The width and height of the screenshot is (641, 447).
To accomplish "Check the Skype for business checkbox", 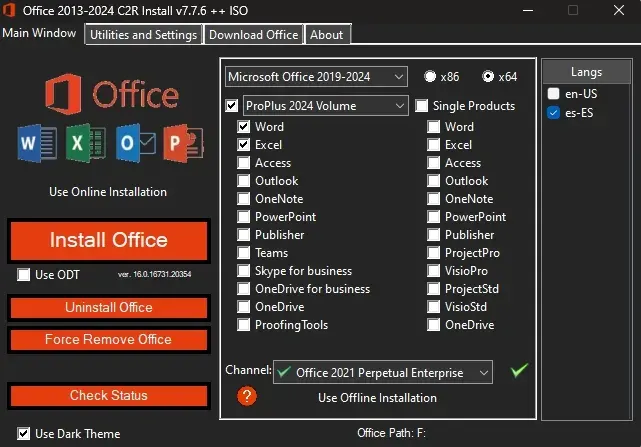I will tap(244, 271).
